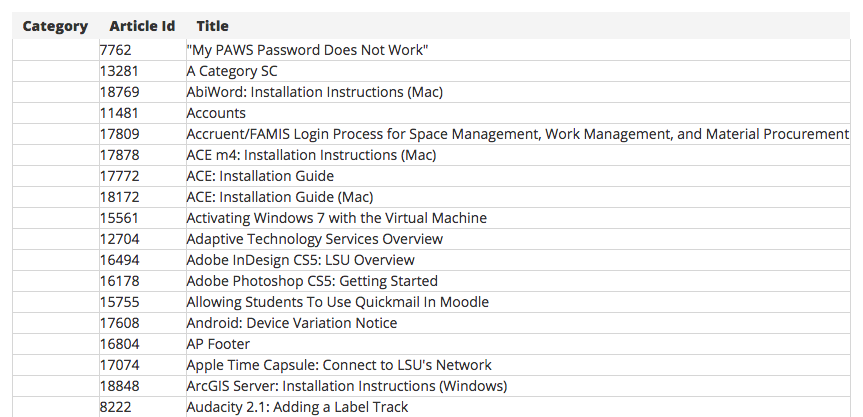Select article id 18848
863x417 pixels.
coord(119,386)
